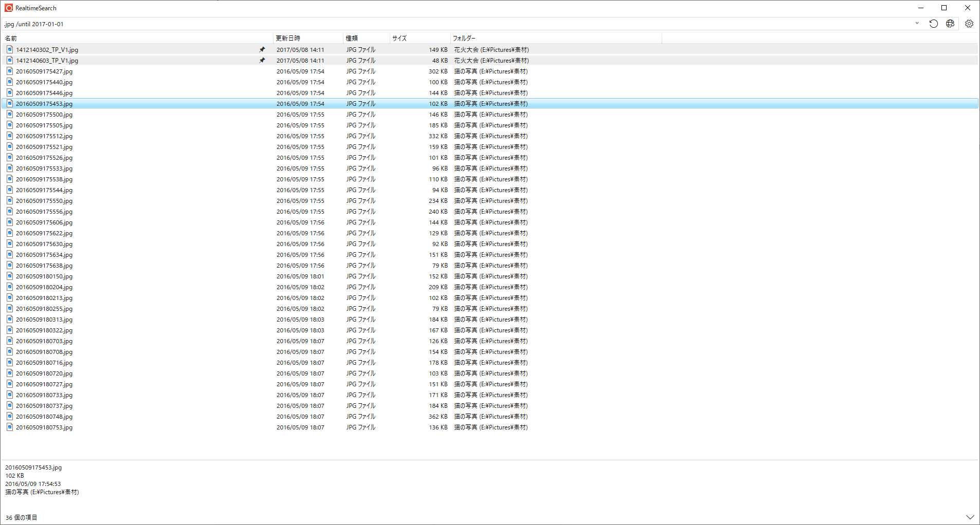
Task: Click file icon of 20160509175544.jpg
Action: 10,190
